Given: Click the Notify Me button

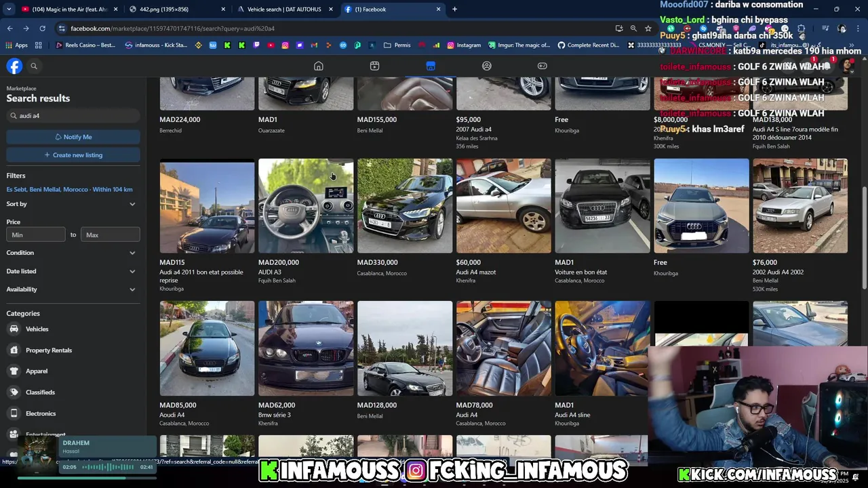Looking at the screenshot, I should coord(73,137).
